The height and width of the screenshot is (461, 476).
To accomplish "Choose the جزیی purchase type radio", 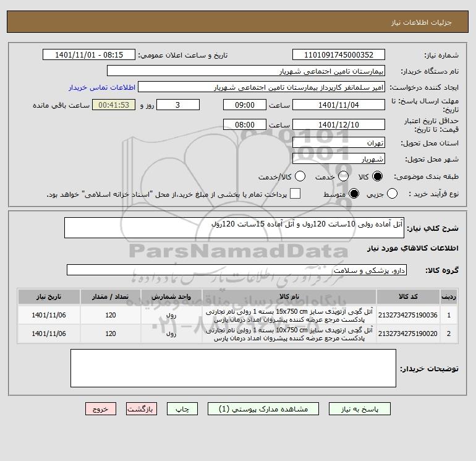I will click(x=392, y=194).
